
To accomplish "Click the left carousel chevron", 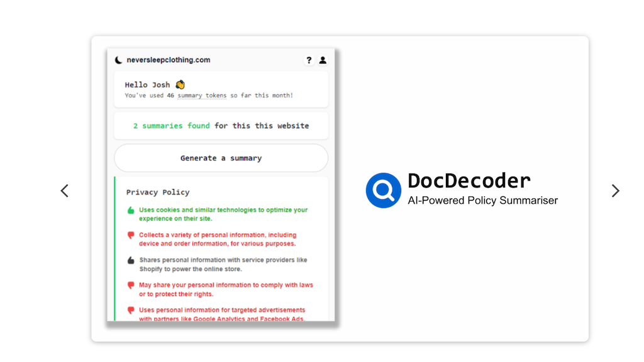I will (x=65, y=190).
